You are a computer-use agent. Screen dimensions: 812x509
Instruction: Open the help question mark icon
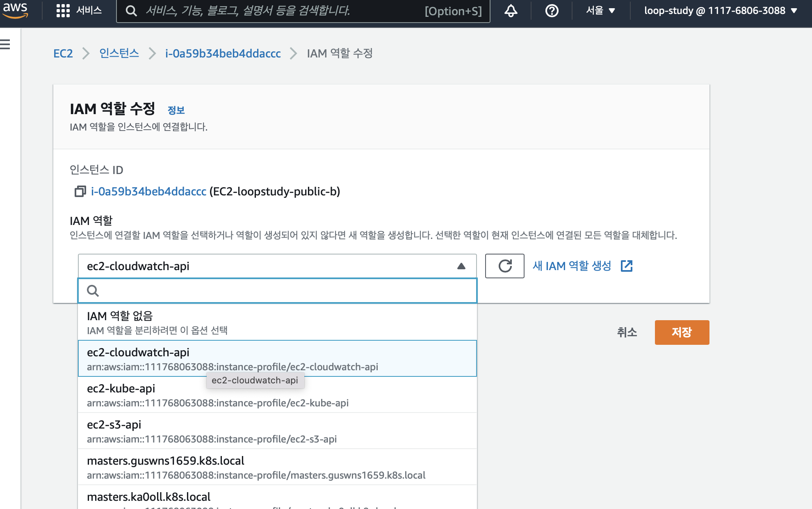point(552,11)
